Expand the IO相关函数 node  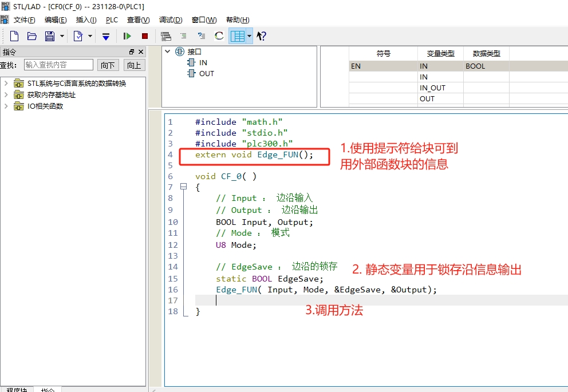[x=6, y=106]
